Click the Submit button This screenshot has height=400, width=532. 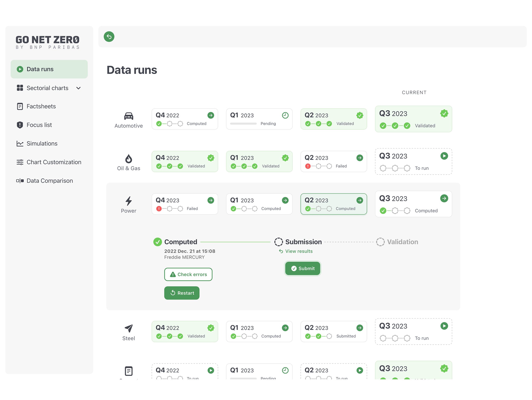click(x=303, y=269)
